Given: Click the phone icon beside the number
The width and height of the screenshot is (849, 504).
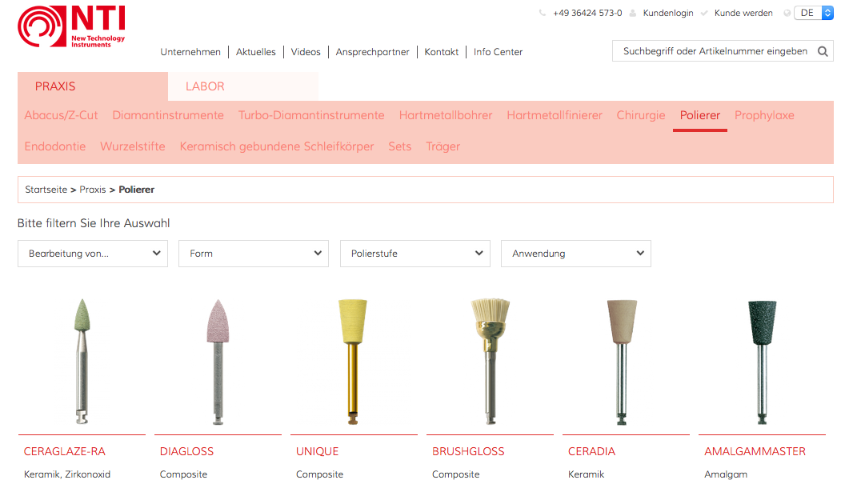Looking at the screenshot, I should click(x=543, y=13).
